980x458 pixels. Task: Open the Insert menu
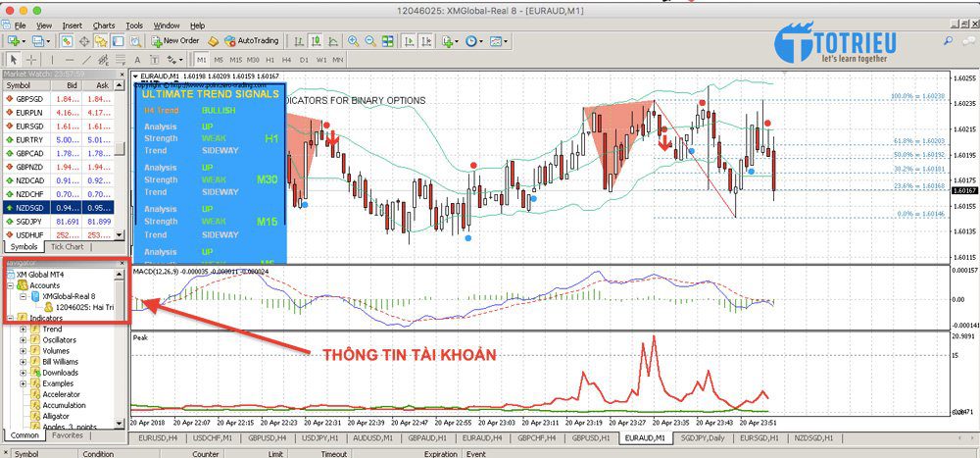coord(72,25)
